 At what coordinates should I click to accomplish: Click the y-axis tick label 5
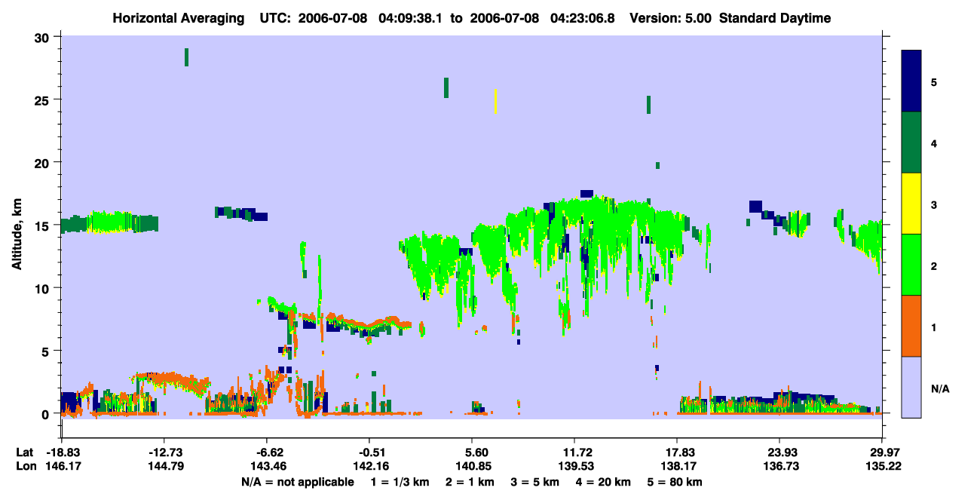[x=47, y=351]
